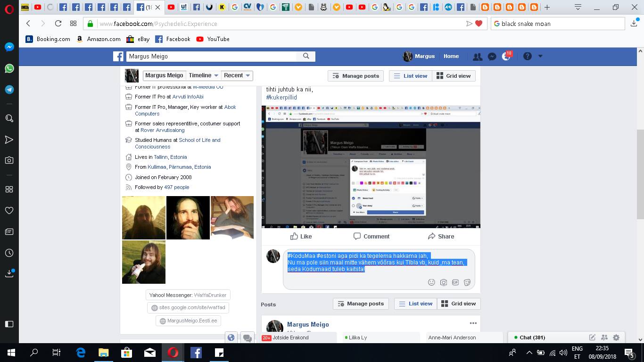Open Messenger in the Opera sidebar

[x=9, y=47]
